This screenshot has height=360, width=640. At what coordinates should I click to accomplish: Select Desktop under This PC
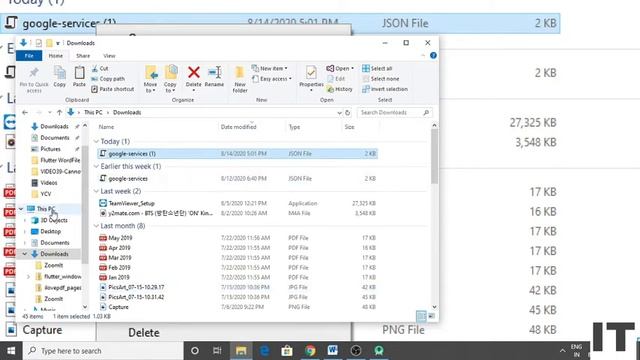pyautogui.click(x=46, y=231)
